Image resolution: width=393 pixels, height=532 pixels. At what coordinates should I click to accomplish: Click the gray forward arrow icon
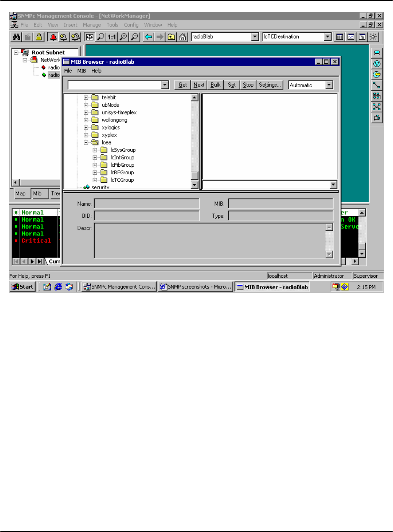160,37
